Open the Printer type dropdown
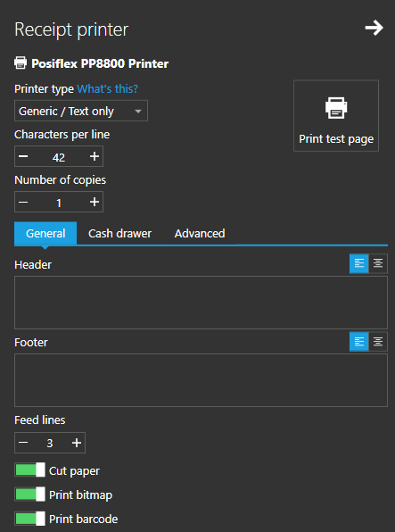This screenshot has width=395, height=532. point(81,111)
